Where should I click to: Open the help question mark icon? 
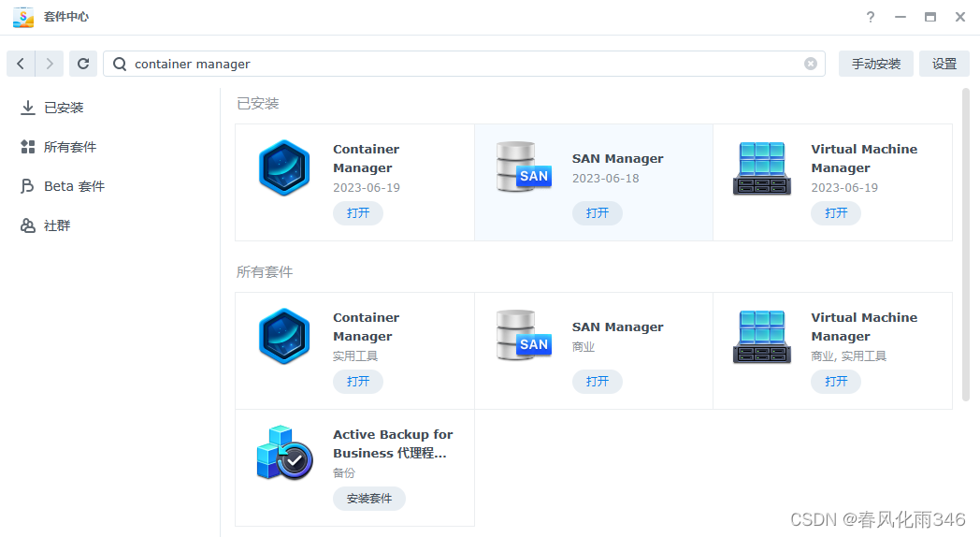pos(871,17)
